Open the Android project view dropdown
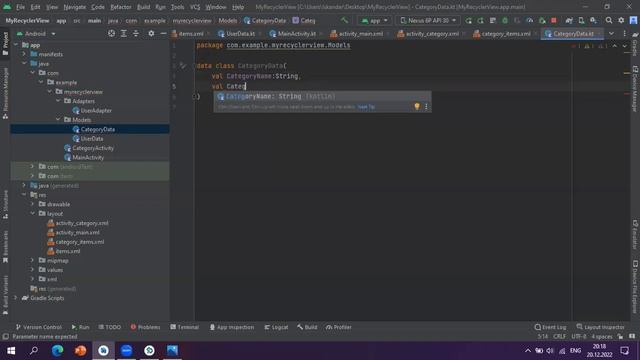Screen dimensions: 640x360 click(36, 33)
